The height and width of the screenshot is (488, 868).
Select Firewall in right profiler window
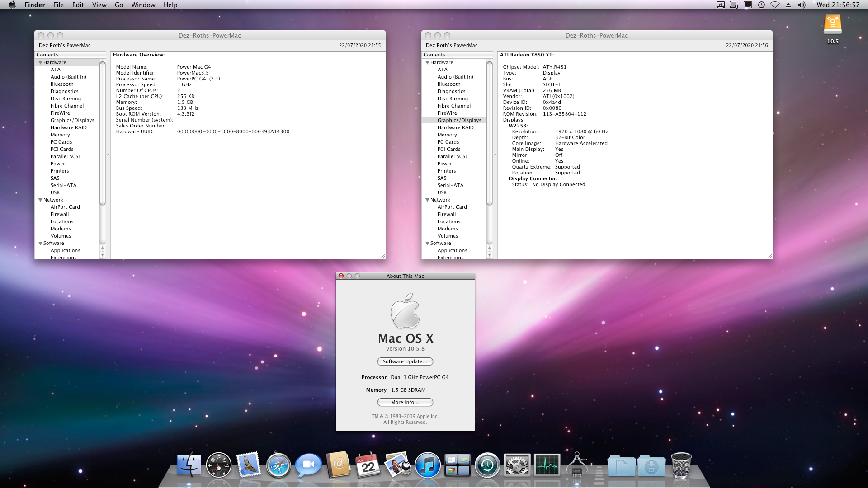(x=447, y=214)
